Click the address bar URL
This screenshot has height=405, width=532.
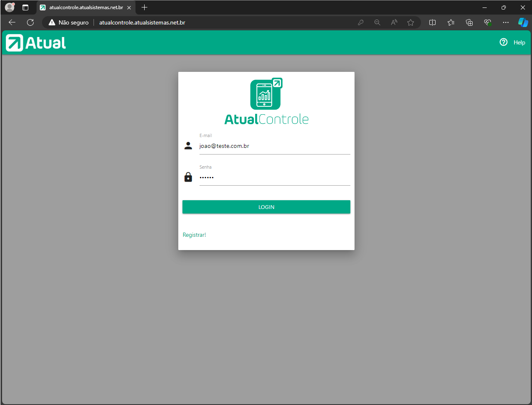142,22
